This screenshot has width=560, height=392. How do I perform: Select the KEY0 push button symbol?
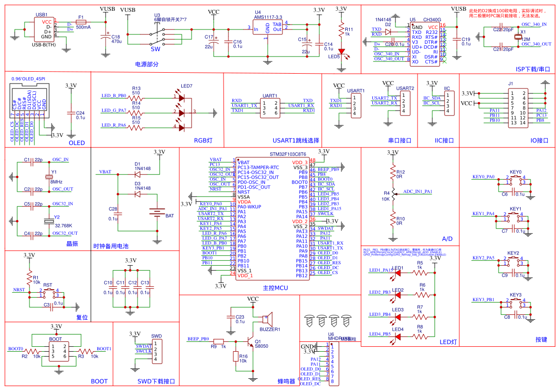[515, 180]
